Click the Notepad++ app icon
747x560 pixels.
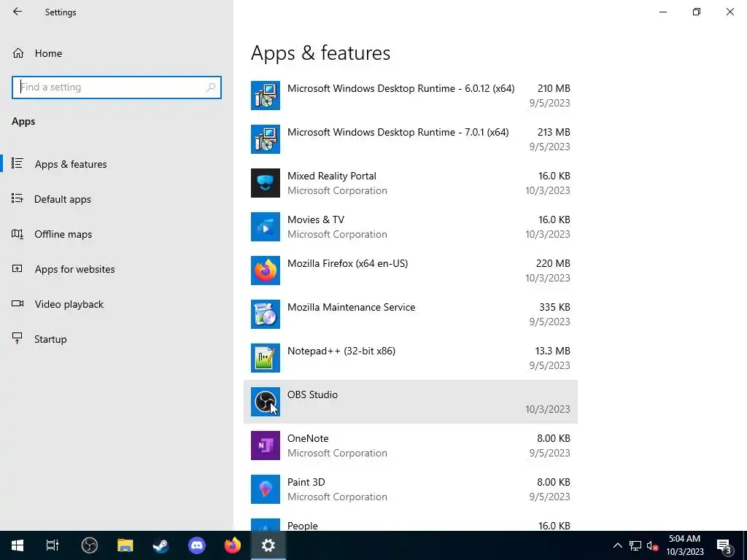tap(266, 358)
